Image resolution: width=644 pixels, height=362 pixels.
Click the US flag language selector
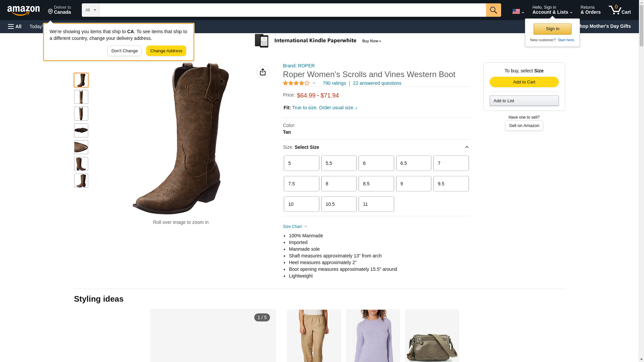518,11
